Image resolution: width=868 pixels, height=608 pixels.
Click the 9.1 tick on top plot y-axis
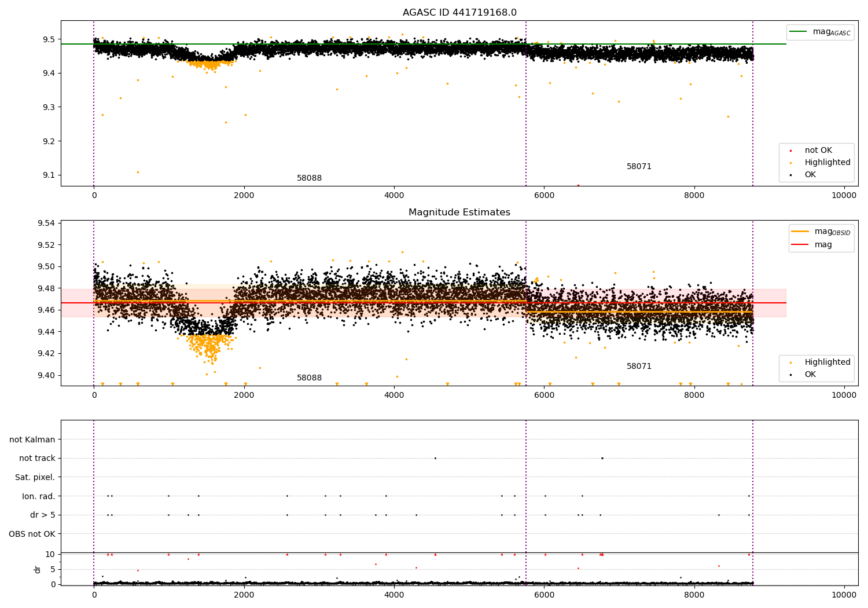click(49, 175)
